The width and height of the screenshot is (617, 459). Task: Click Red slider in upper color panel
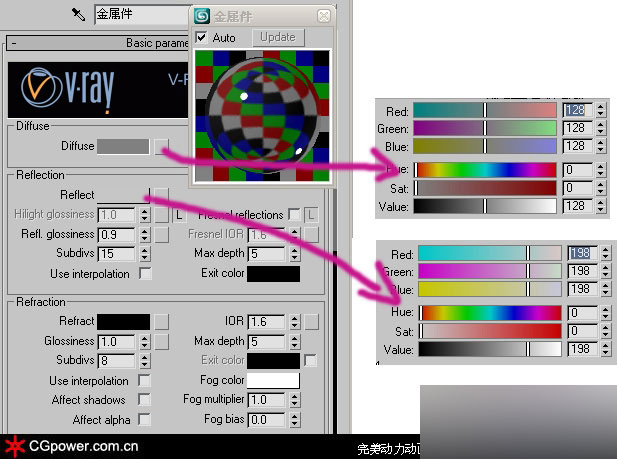pyautogui.click(x=485, y=110)
